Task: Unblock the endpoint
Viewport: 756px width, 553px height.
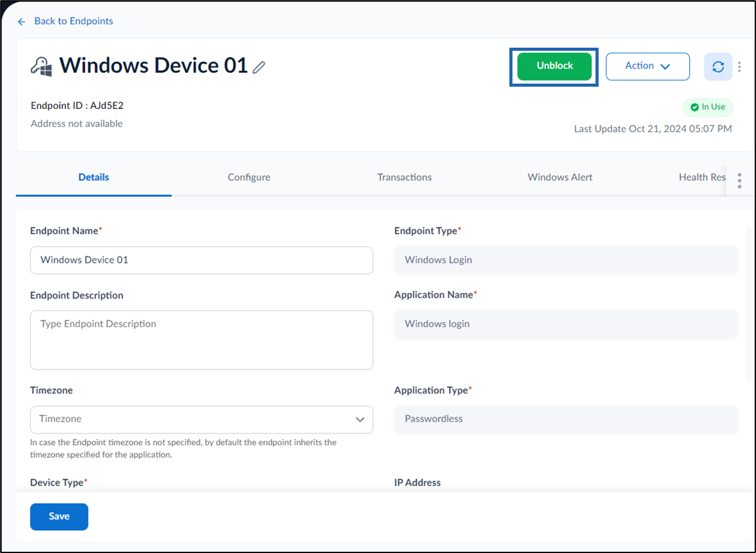Action: [x=555, y=66]
